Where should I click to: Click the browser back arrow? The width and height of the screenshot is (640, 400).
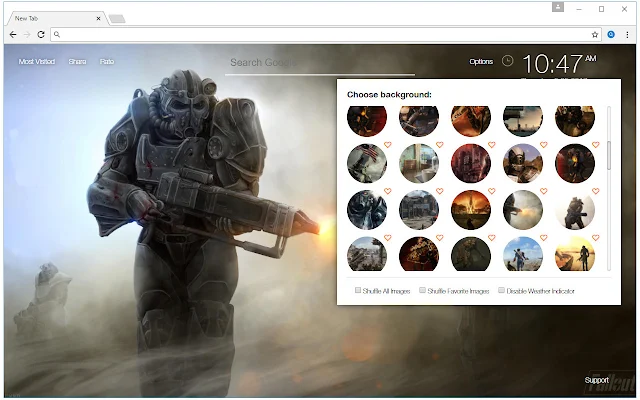point(13,35)
